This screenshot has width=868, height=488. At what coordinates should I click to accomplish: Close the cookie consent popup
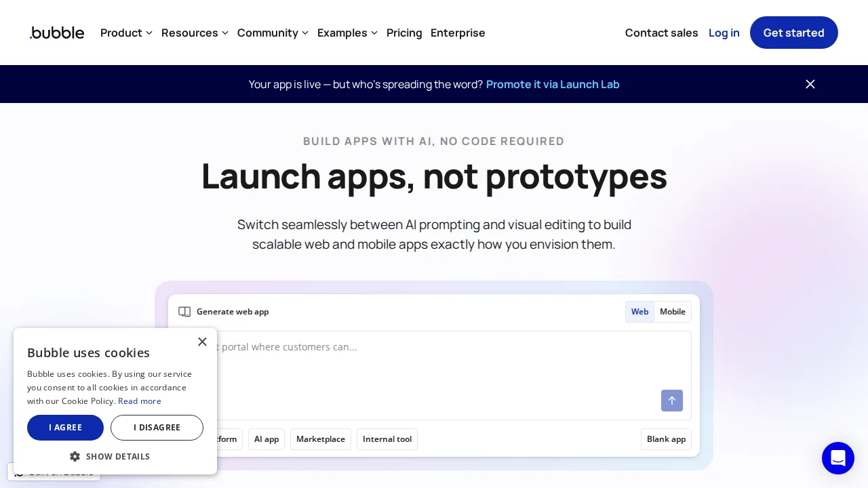tap(202, 342)
